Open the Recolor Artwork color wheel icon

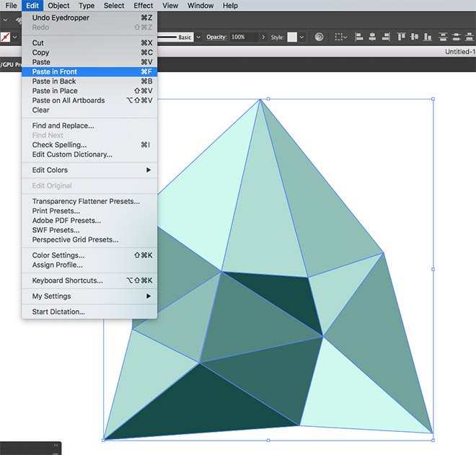(x=319, y=37)
